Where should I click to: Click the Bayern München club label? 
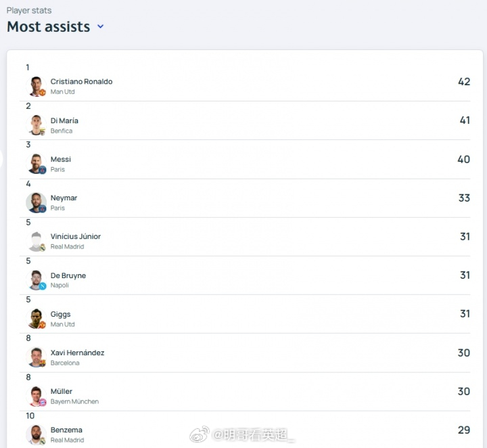click(x=74, y=402)
